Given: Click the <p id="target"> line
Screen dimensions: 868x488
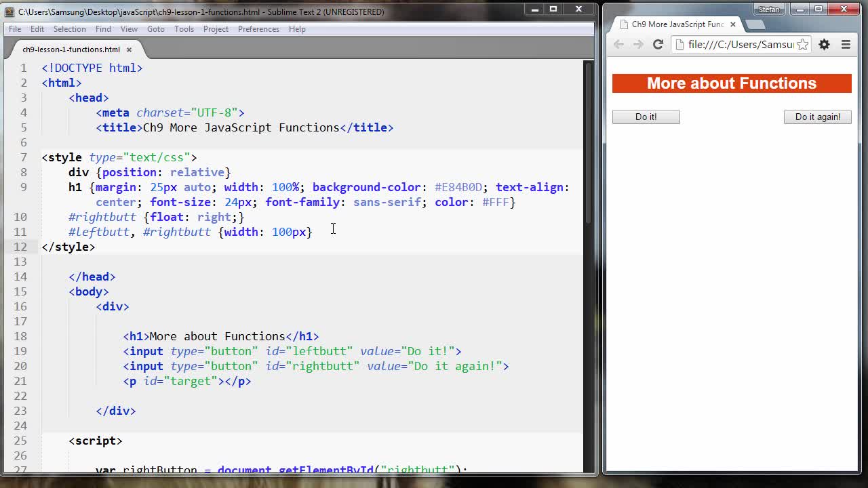Looking at the screenshot, I should [187, 381].
